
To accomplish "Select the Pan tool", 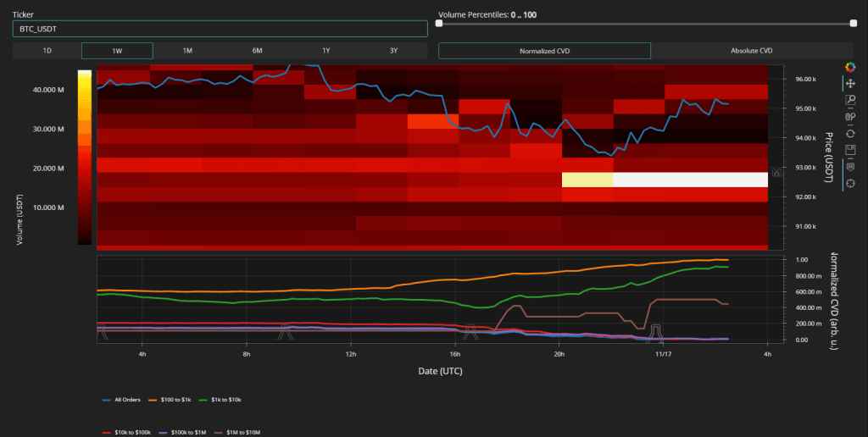I will point(850,83).
